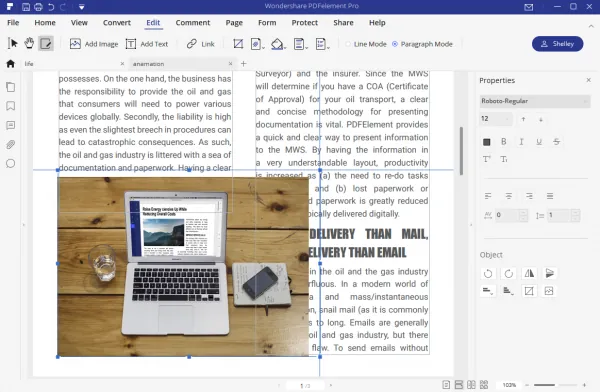This screenshot has width=600, height=392.
Task: Toggle the Edit object tool
Action: click(46, 44)
